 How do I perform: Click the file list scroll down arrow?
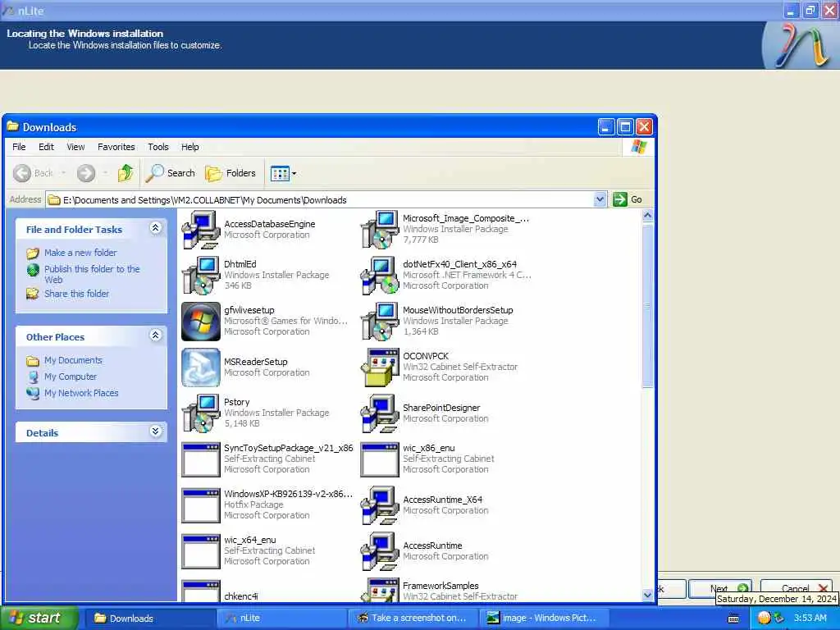point(647,596)
